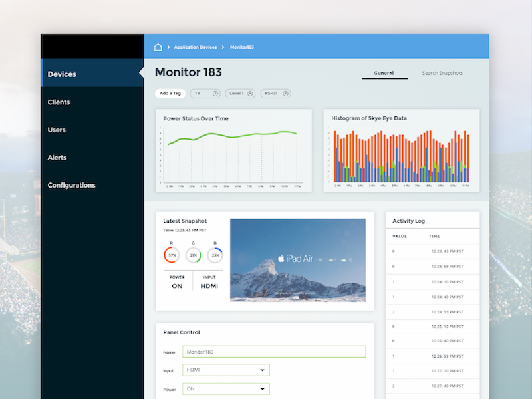532x399 pixels.
Task: Select the B gauge showing 25%
Action: tap(216, 255)
